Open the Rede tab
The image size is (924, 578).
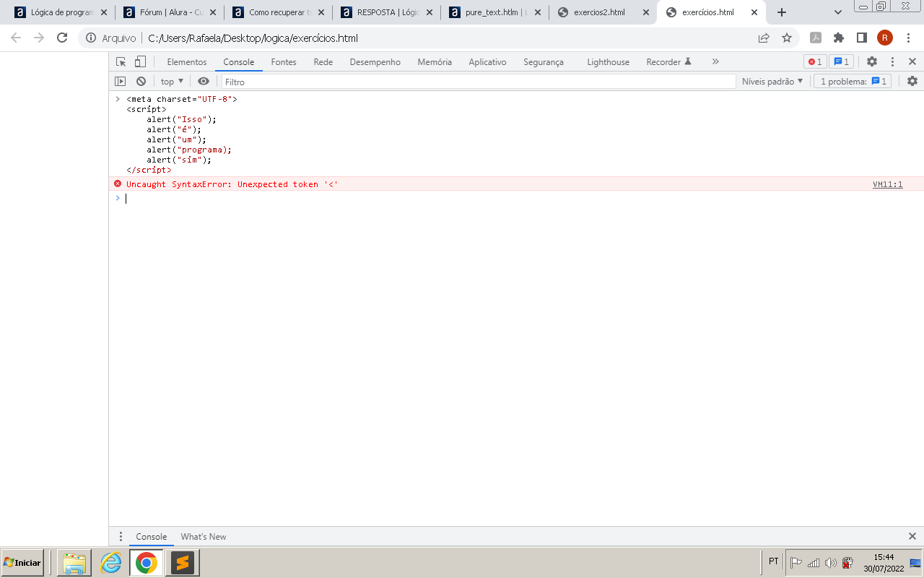[323, 62]
